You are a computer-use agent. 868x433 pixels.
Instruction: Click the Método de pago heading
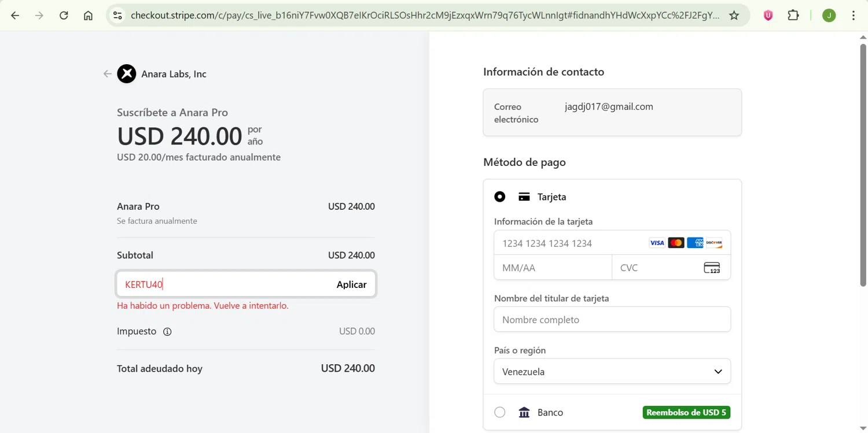(524, 162)
